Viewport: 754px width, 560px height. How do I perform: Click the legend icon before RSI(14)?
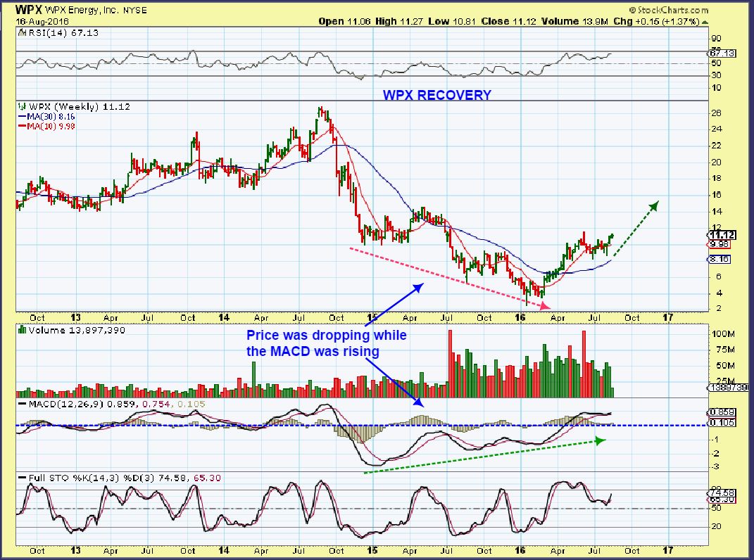point(22,32)
